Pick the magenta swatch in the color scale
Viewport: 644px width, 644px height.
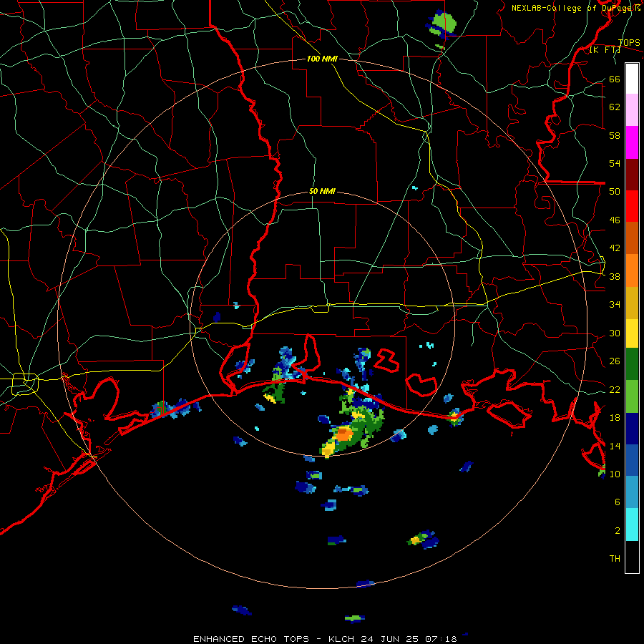point(632,142)
